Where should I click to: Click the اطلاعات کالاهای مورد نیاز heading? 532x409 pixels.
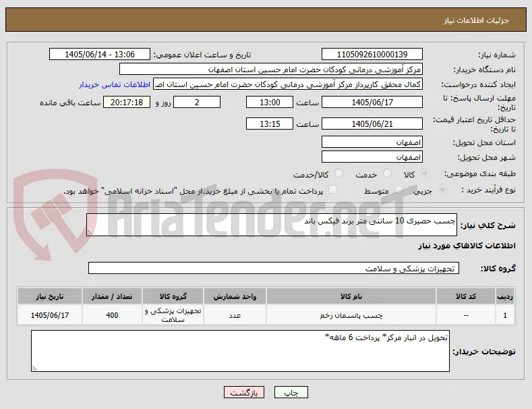[x=467, y=246]
